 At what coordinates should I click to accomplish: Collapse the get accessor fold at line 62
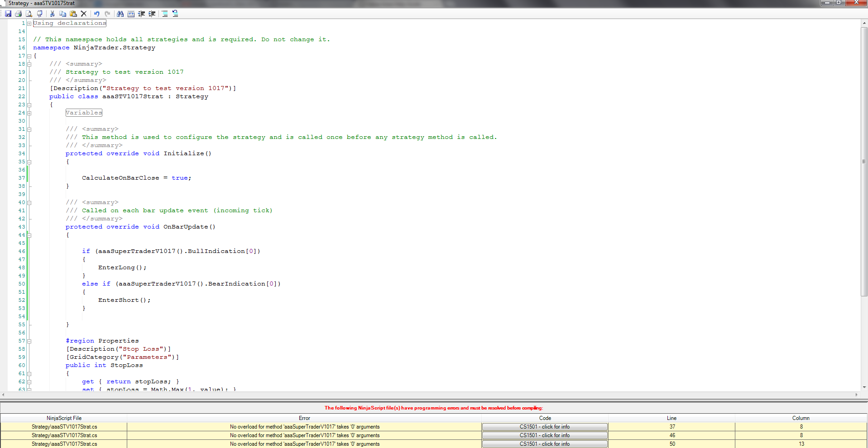(x=29, y=382)
